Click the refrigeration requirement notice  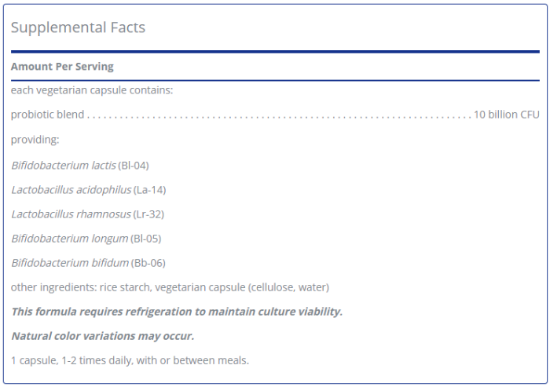coord(177,312)
